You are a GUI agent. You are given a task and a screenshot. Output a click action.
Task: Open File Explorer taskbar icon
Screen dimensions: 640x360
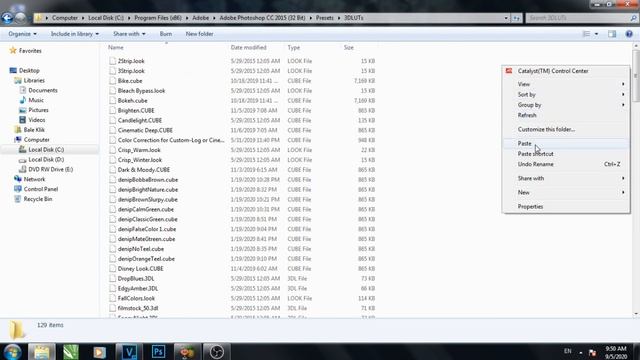coord(42,351)
